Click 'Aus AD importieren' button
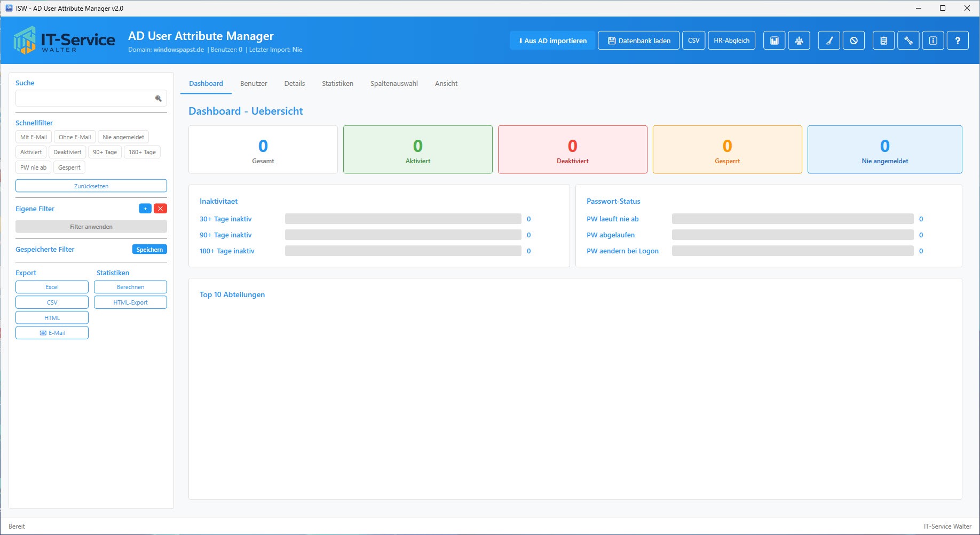The width and height of the screenshot is (980, 535). (x=552, y=41)
